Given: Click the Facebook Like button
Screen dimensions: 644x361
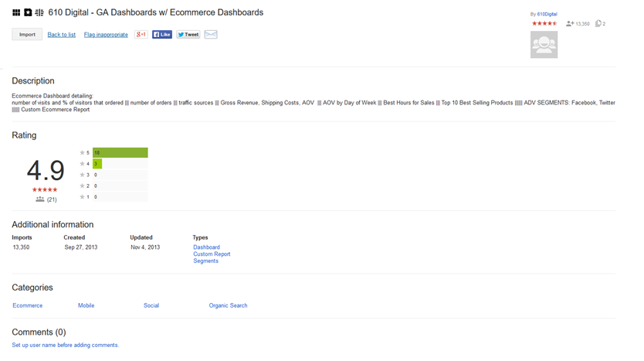Looking at the screenshot, I should click(x=162, y=35).
